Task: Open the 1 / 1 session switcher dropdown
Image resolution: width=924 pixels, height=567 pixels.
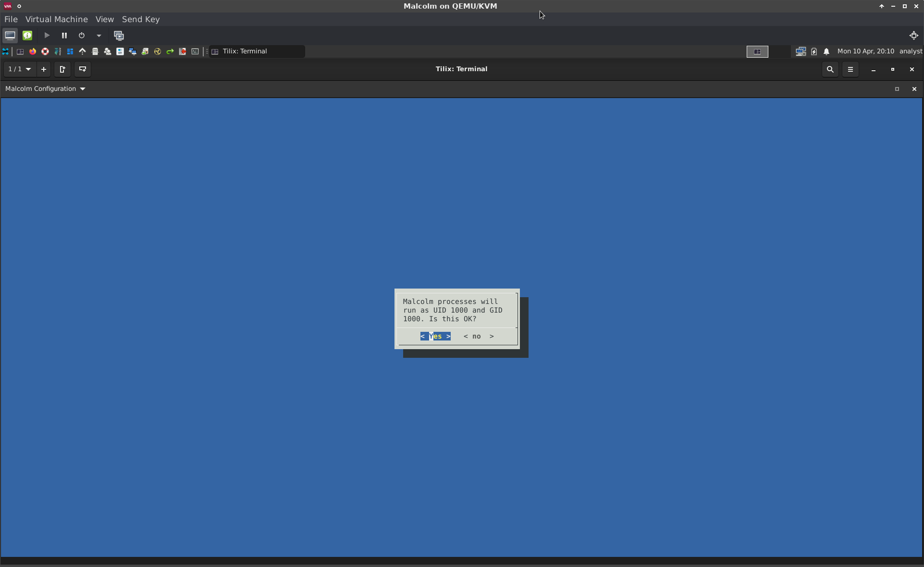Action: 20,69
